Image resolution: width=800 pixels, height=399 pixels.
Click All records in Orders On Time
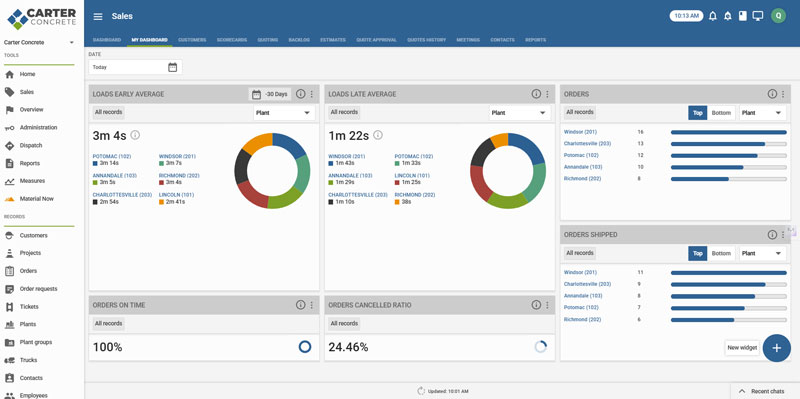point(108,323)
